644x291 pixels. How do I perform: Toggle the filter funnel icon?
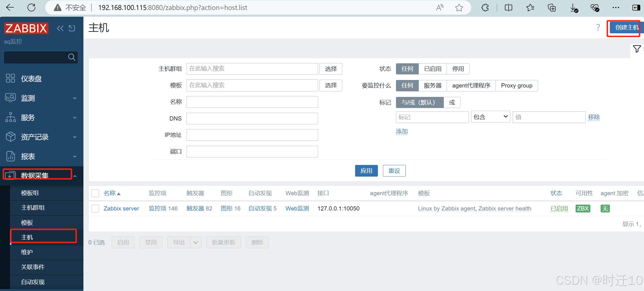click(x=637, y=49)
